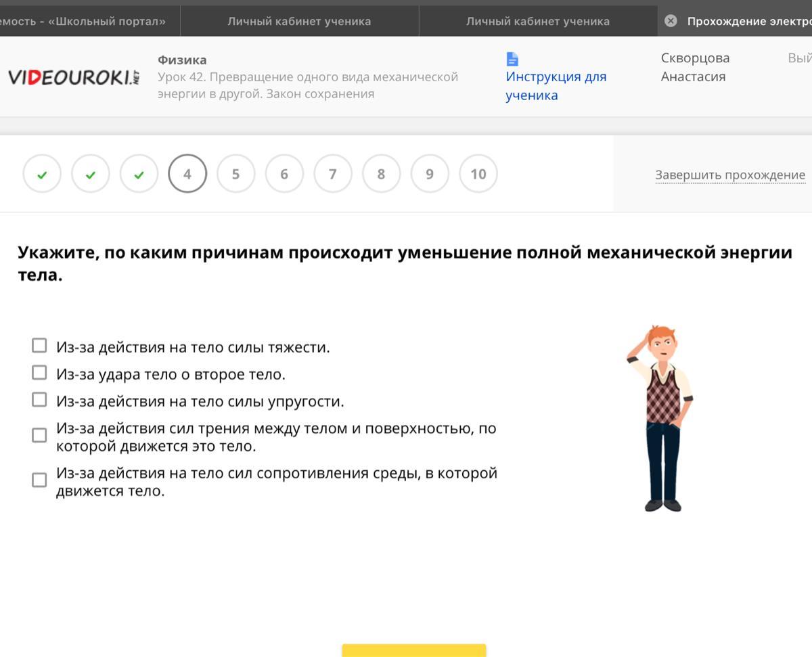The width and height of the screenshot is (812, 657).
Task: Check 'Из-за действия на тело силы тяжести'
Action: 39,346
